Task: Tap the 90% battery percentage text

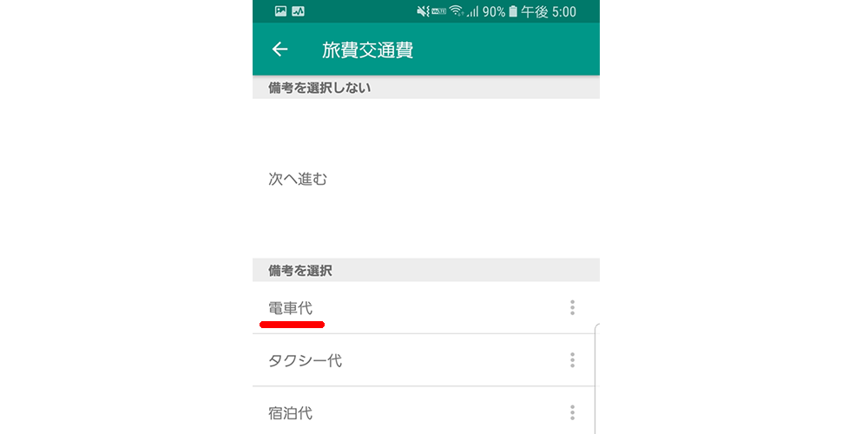Action: (494, 11)
